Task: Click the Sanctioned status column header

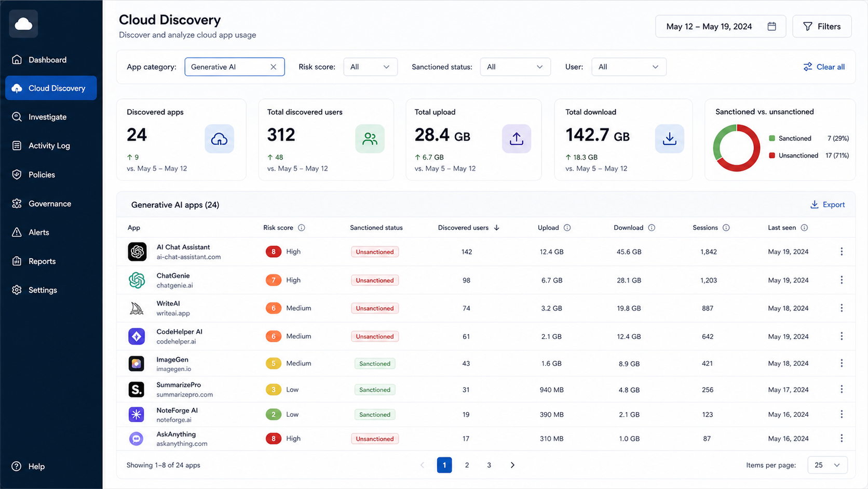Action: pos(376,228)
